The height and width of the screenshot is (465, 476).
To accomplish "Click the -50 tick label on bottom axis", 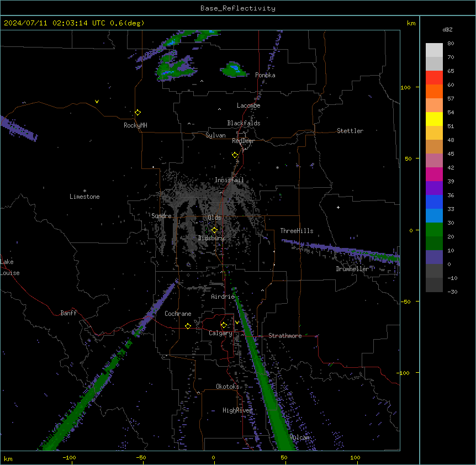I will click(141, 457).
